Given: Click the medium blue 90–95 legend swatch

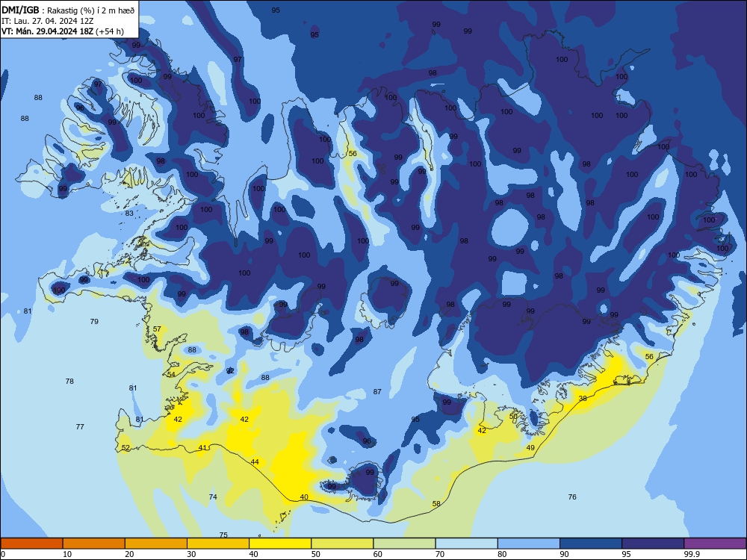Looking at the screenshot, I should (591, 544).
